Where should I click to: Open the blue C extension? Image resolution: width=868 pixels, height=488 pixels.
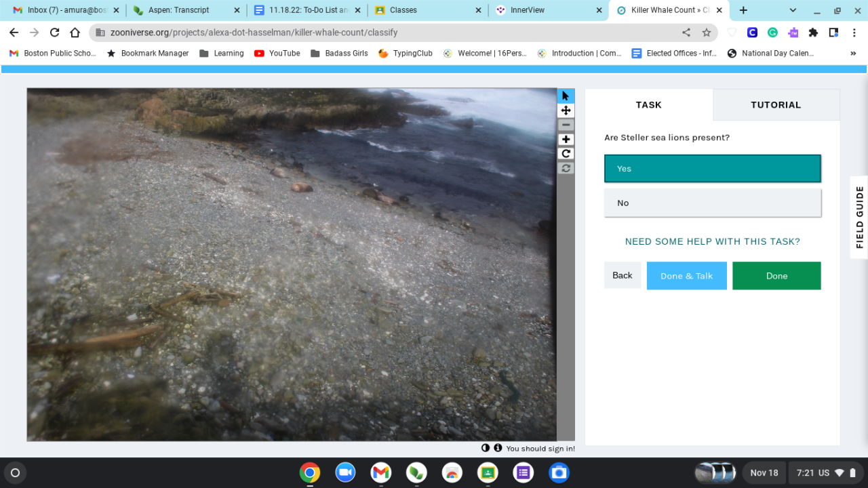[x=752, y=33]
